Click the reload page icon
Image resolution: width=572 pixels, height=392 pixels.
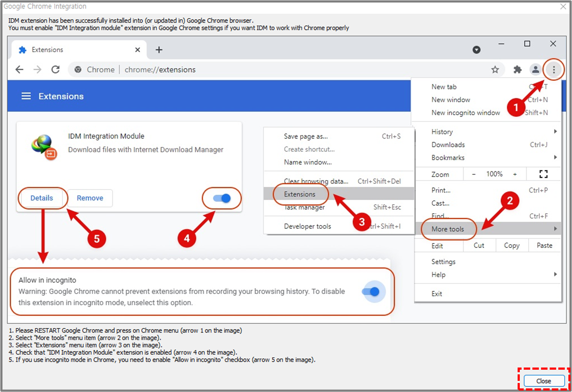[55, 69]
